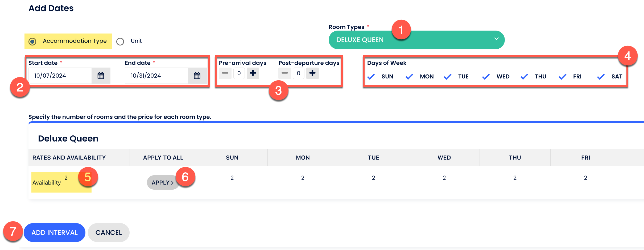Image resolution: width=644 pixels, height=250 pixels.
Task: Select the Unit radio button
Action: (x=120, y=41)
